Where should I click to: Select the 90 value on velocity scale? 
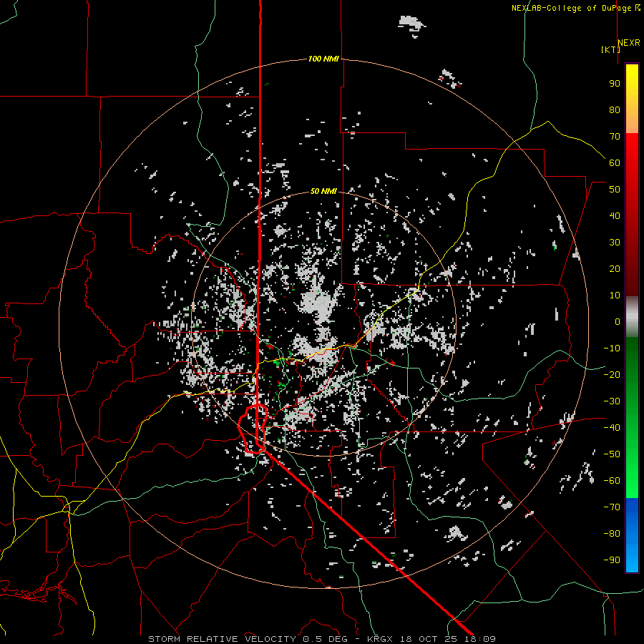click(x=615, y=84)
